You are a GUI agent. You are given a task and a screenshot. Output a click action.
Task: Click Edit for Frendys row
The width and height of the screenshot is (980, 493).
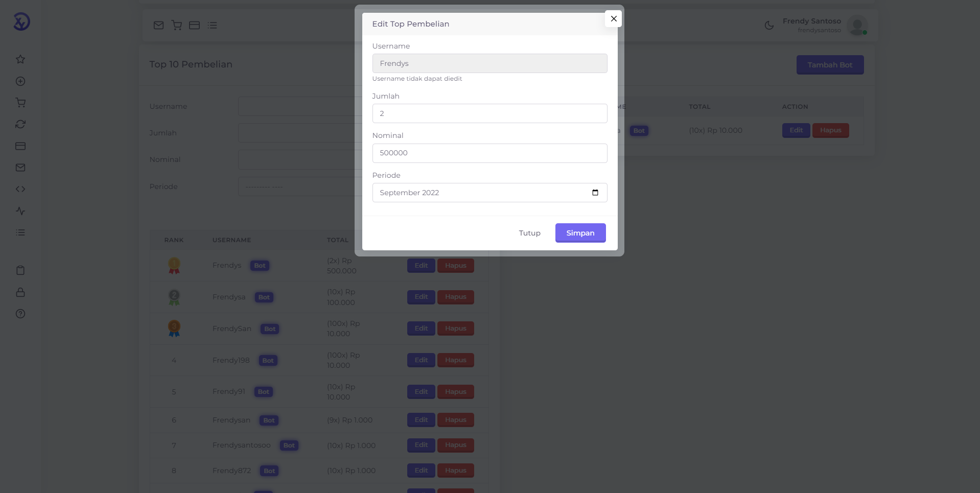point(421,266)
